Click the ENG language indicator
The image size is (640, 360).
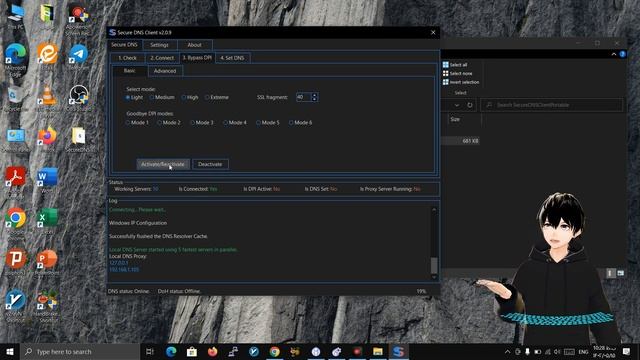click(x=583, y=351)
